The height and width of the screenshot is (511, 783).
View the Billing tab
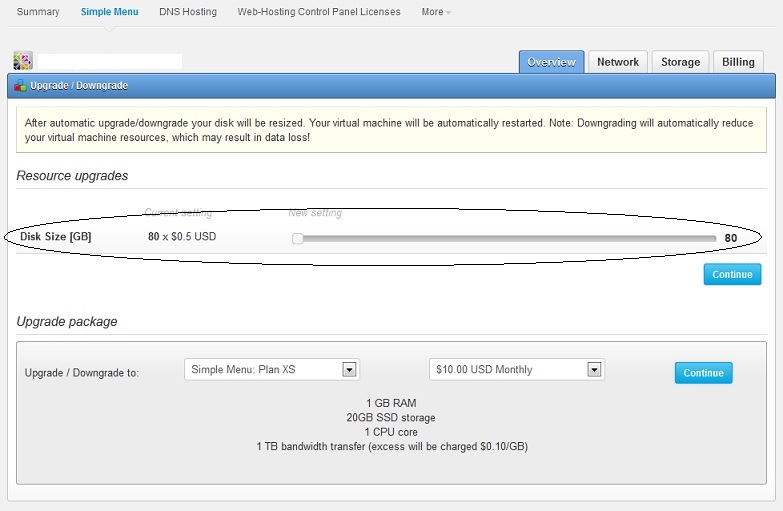pos(738,62)
